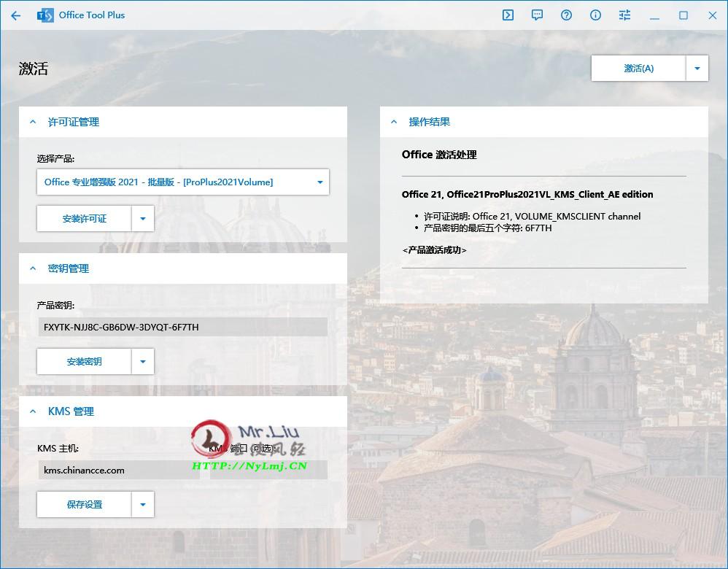Open the dropdown arrow beside 激活(A)
The height and width of the screenshot is (569, 728).
tap(697, 69)
